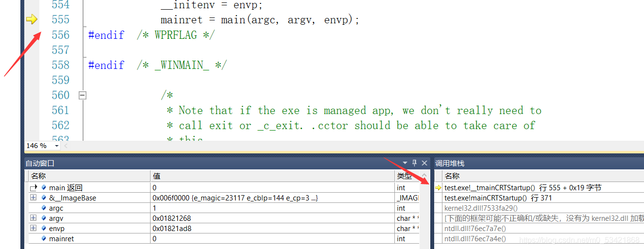Click the left arrow of editor horizontal scrollbar
Screen dimensions: 644x249
pyautogui.click(x=66, y=146)
